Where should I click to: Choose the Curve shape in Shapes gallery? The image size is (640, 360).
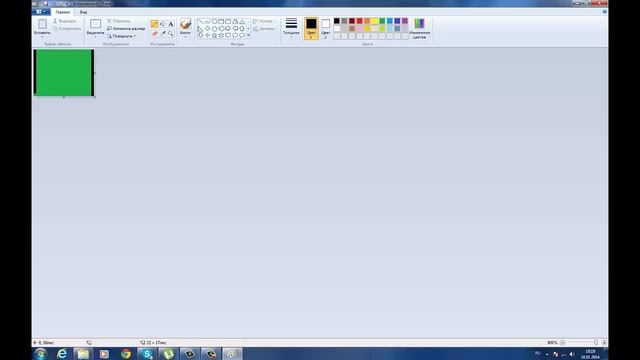point(207,21)
